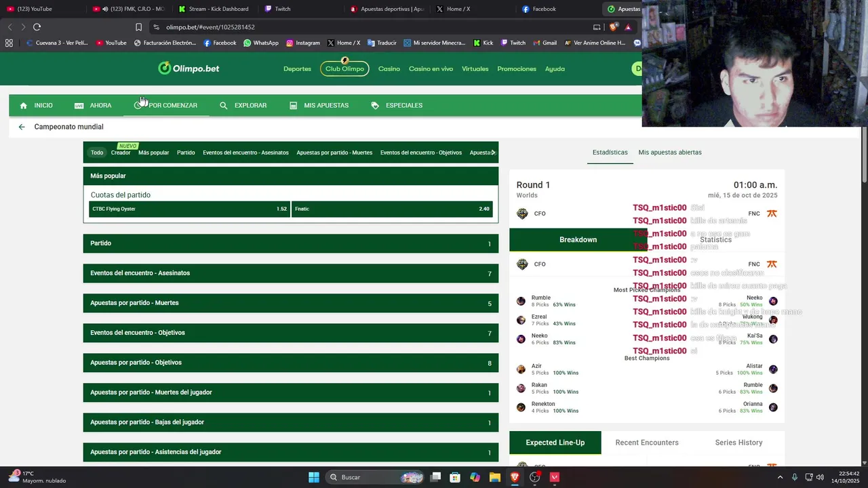Open Instagram bookmark in the bookmarks bar
868x488 pixels.
(302, 43)
